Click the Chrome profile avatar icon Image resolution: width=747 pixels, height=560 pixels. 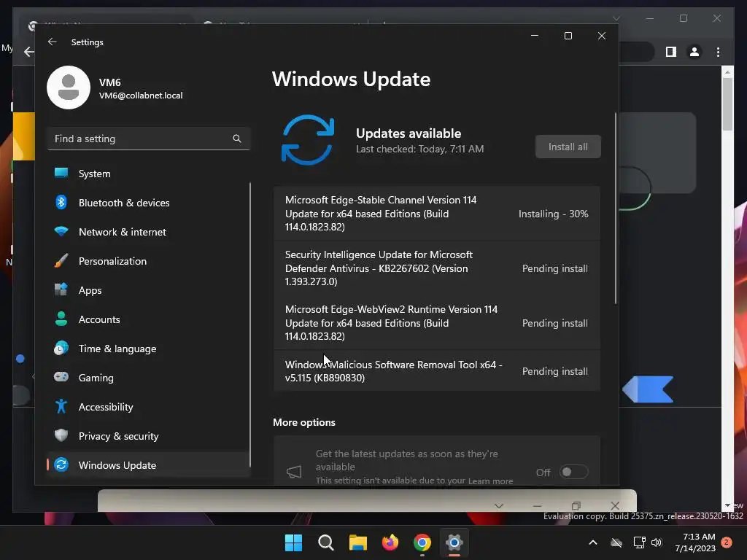click(694, 52)
